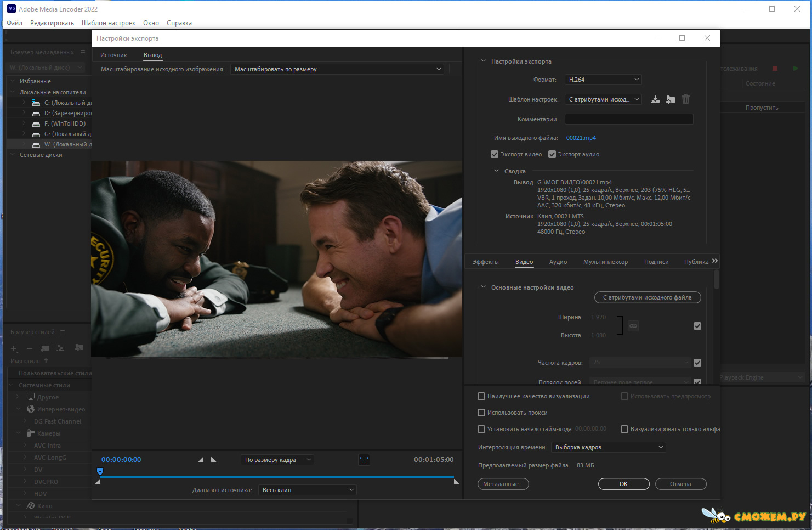The image size is (812, 530).
Task: Click the double chevron to show more tabs
Action: pos(715,261)
